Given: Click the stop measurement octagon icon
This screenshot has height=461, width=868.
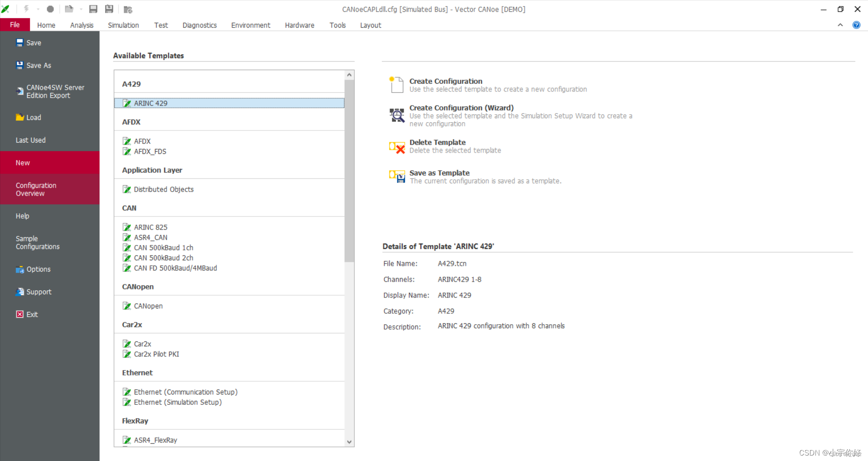Looking at the screenshot, I should point(50,9).
